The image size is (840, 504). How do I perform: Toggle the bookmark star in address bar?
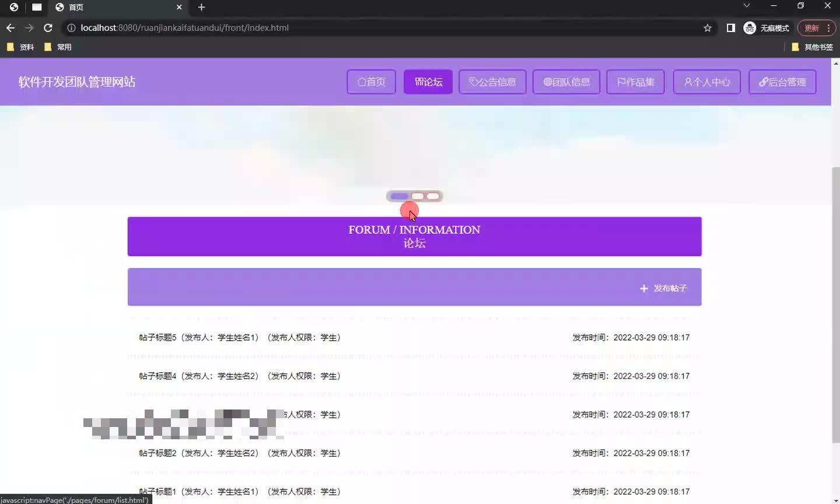tap(707, 27)
